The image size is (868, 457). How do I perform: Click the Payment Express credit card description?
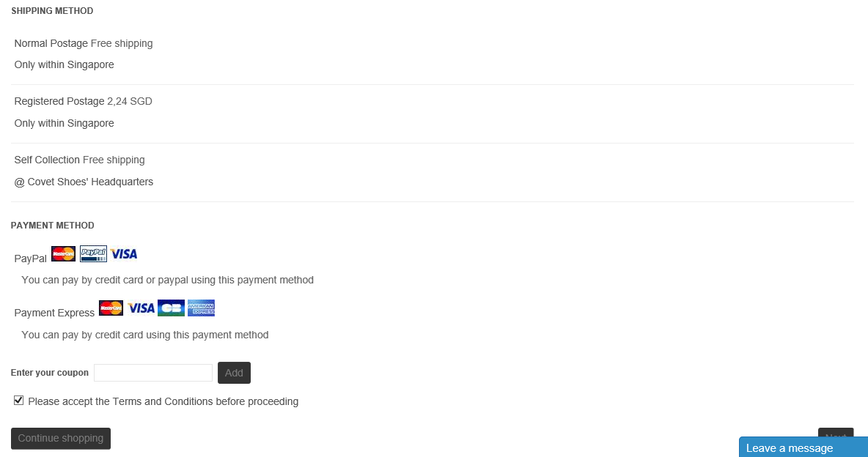[145, 335]
